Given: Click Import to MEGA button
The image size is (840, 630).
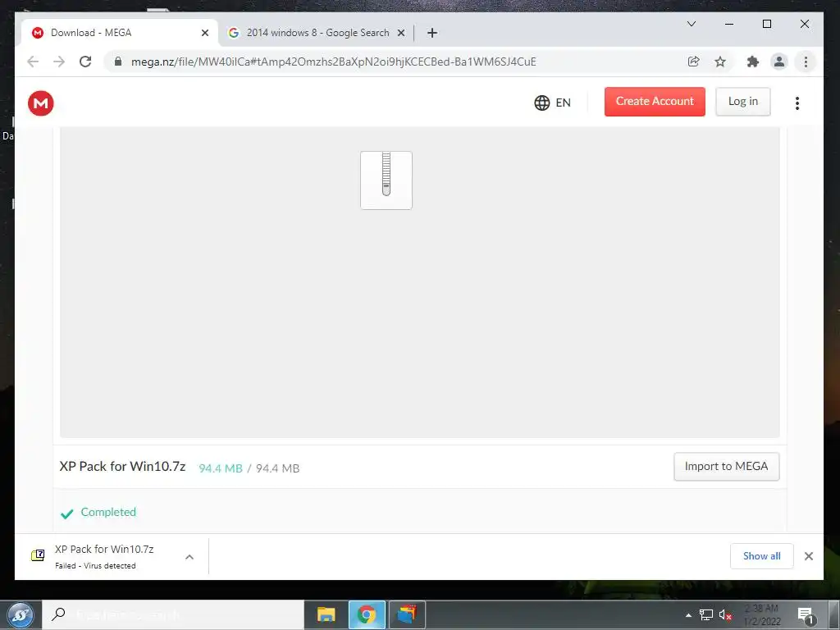Looking at the screenshot, I should [727, 467].
